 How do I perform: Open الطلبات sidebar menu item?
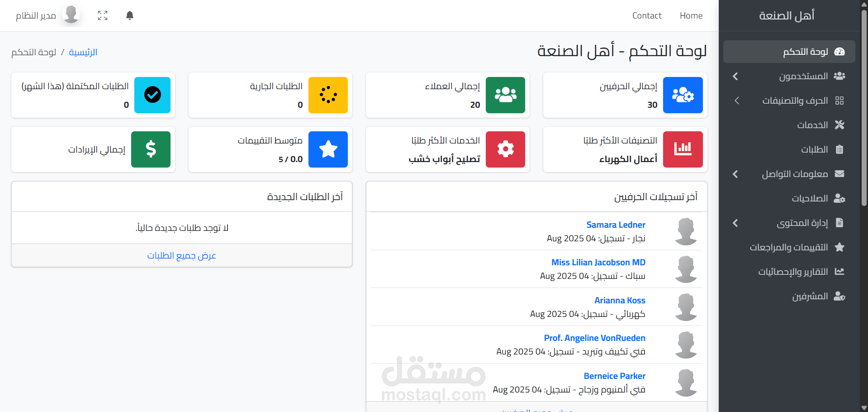789,149
